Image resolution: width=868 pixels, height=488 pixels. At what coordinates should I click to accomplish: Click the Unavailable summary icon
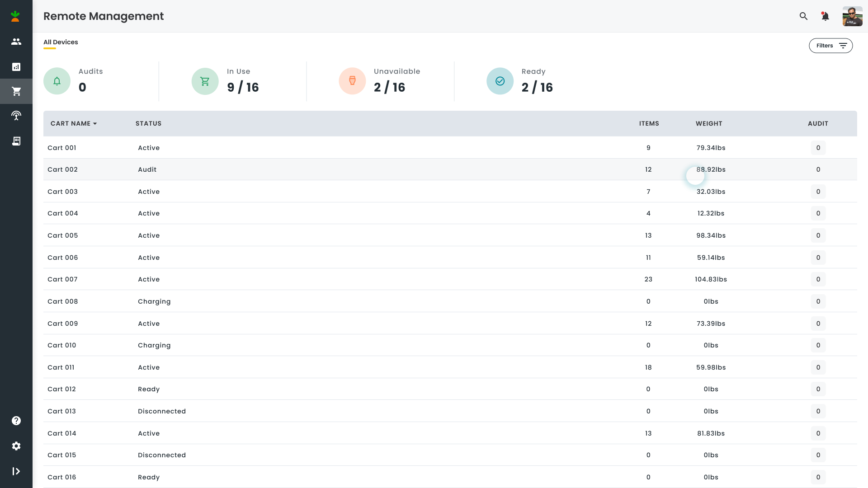(352, 81)
